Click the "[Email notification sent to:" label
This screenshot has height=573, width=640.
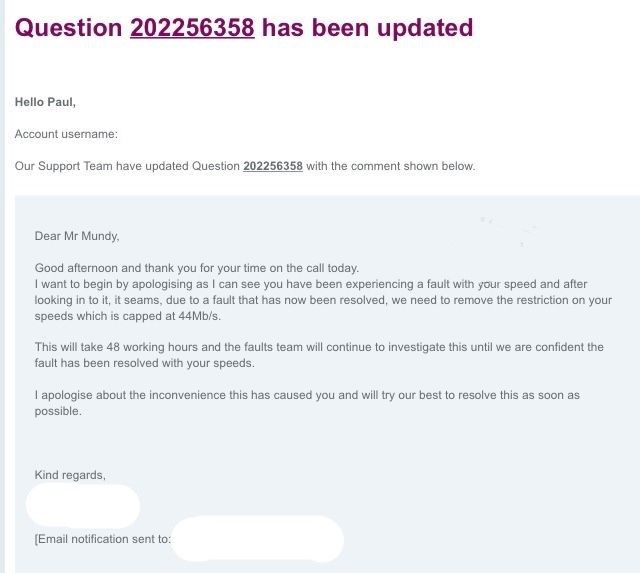click(x=103, y=539)
